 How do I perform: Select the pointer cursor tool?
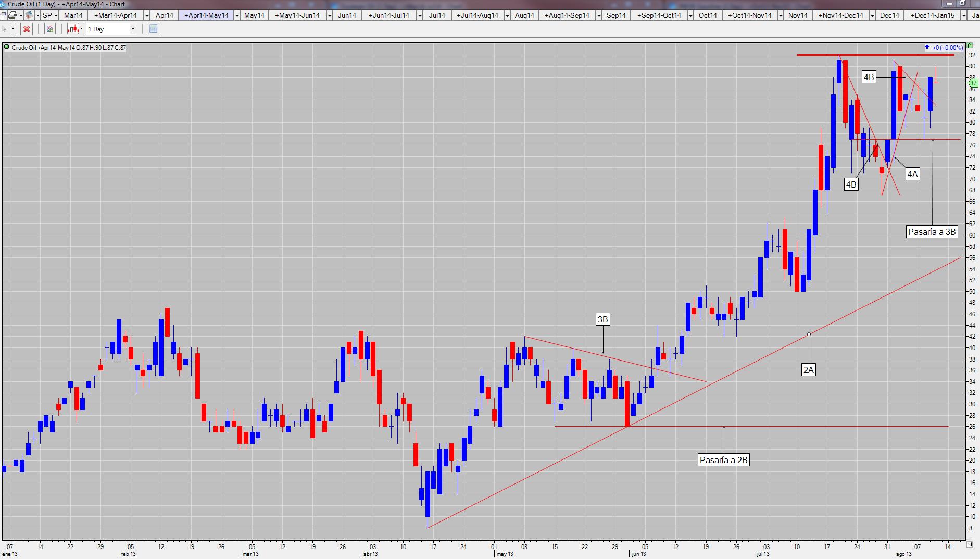[x=4, y=29]
